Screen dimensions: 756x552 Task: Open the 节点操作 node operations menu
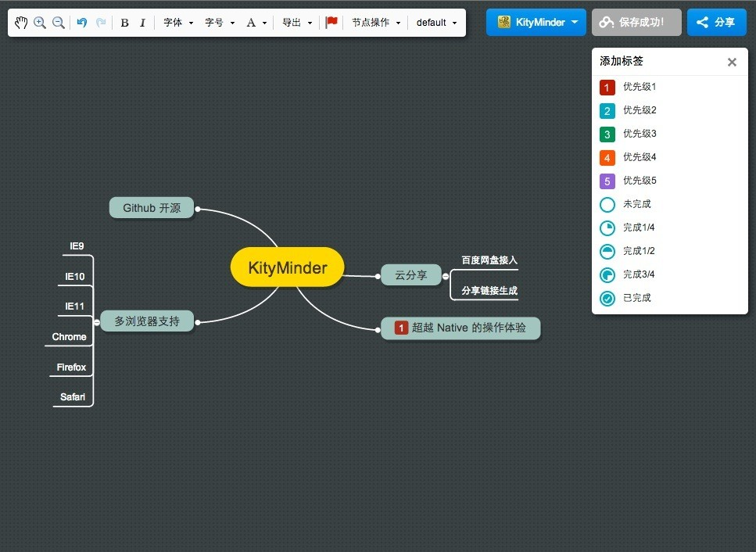(x=376, y=23)
